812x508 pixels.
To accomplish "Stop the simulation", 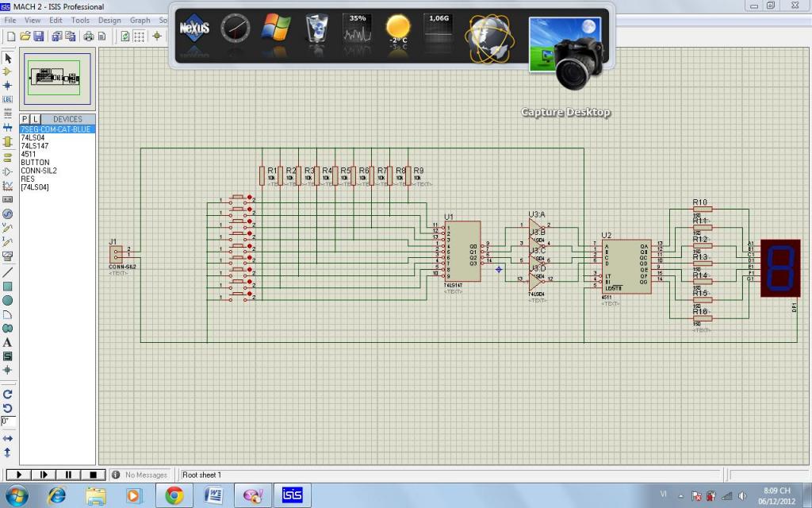I will point(93,475).
